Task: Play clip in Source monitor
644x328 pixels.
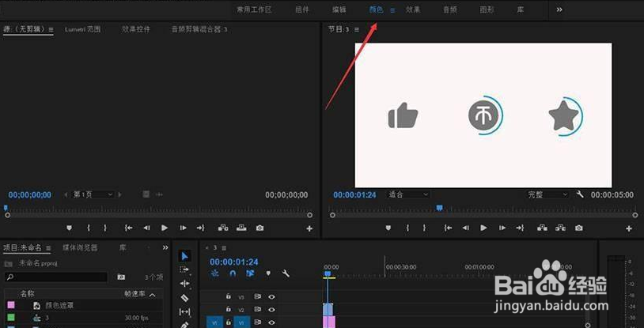Action: pyautogui.click(x=165, y=228)
